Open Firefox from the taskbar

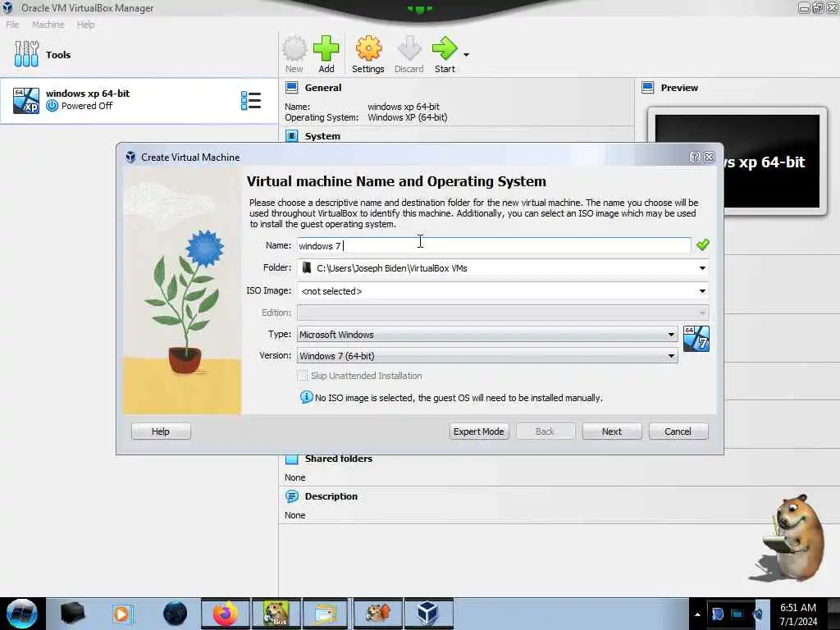tap(225, 614)
